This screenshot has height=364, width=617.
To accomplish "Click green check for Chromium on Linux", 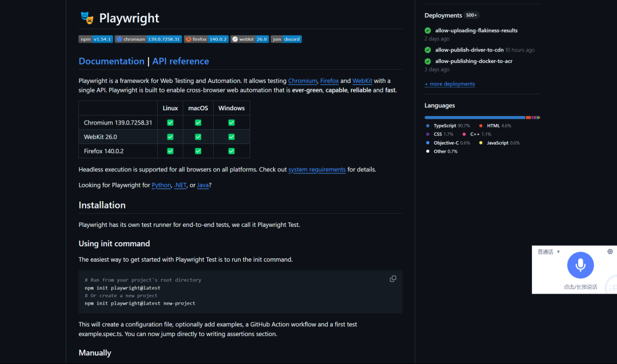I will (170, 123).
